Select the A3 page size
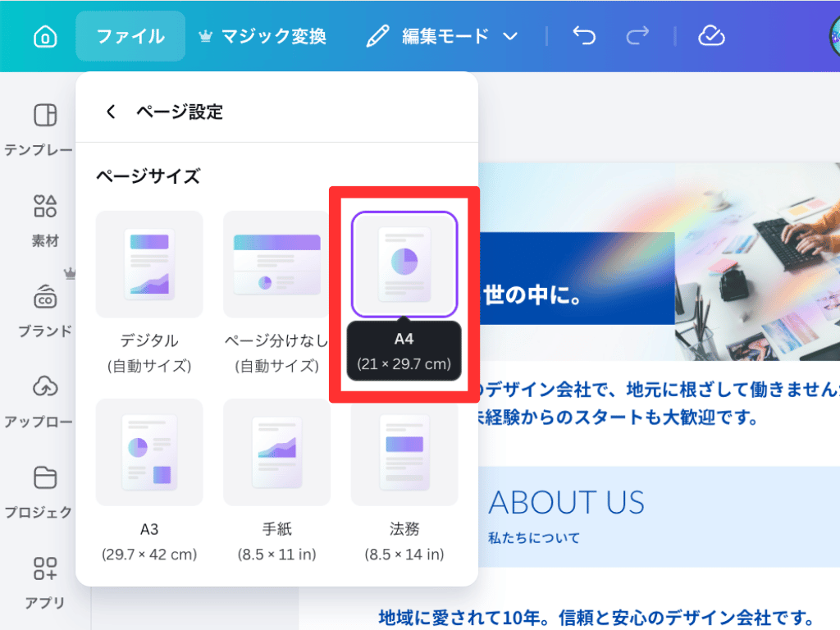Image resolution: width=840 pixels, height=630 pixels. [149, 451]
